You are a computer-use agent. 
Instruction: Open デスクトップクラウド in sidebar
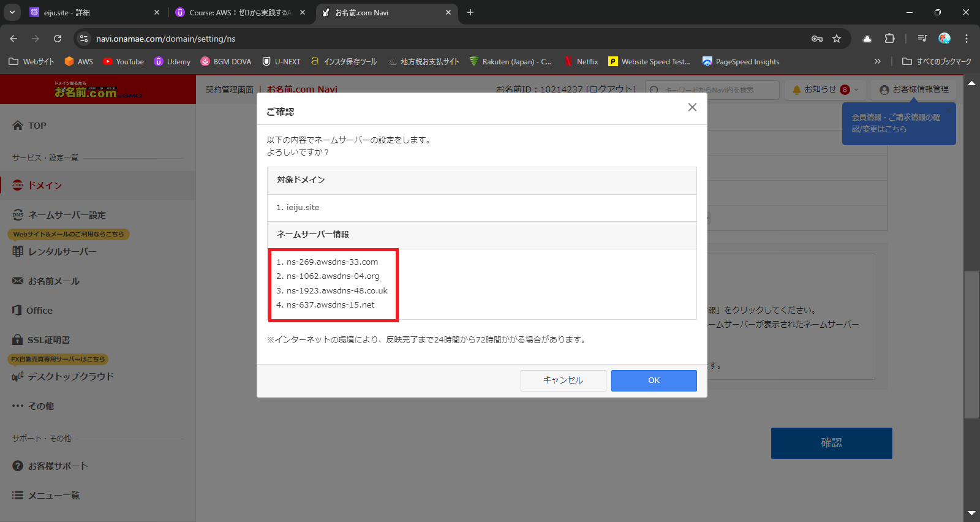tap(63, 377)
